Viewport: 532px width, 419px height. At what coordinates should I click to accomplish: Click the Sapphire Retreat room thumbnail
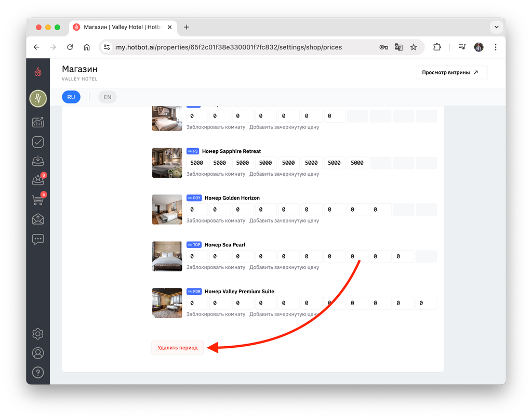click(167, 163)
